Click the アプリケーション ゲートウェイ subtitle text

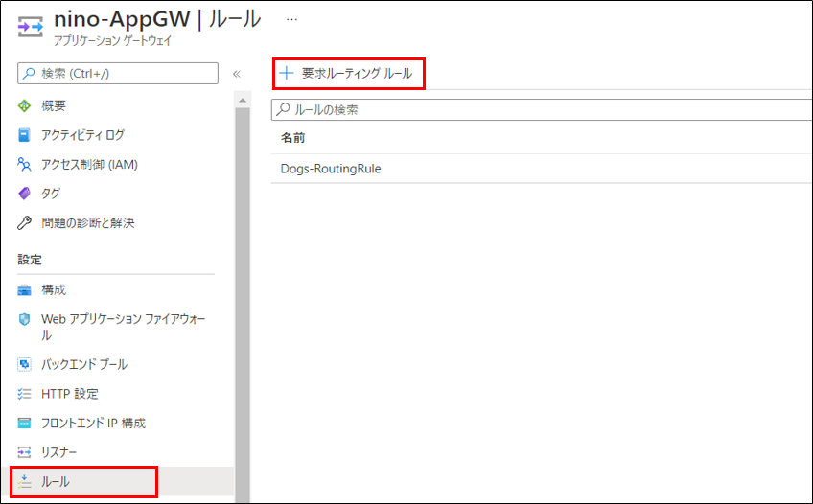point(112,41)
